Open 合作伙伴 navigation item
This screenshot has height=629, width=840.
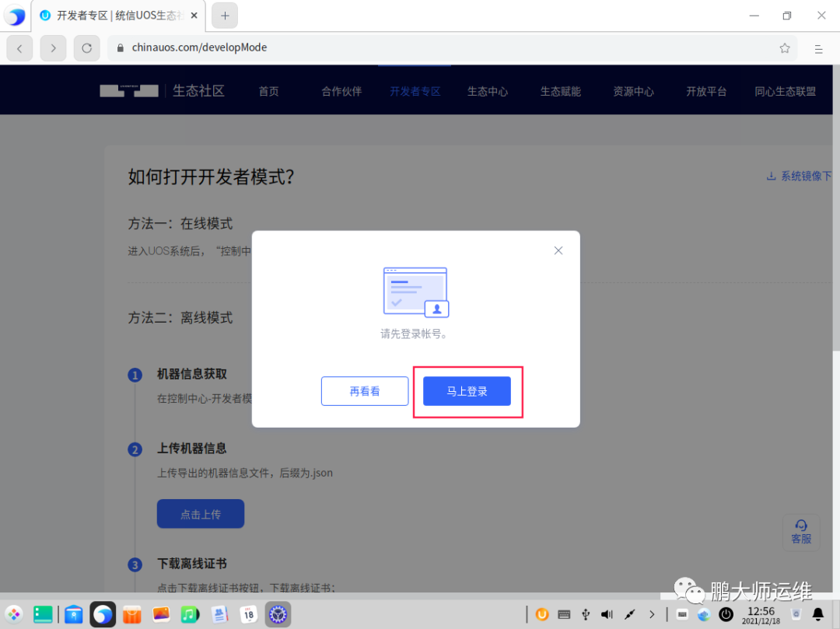pyautogui.click(x=341, y=91)
